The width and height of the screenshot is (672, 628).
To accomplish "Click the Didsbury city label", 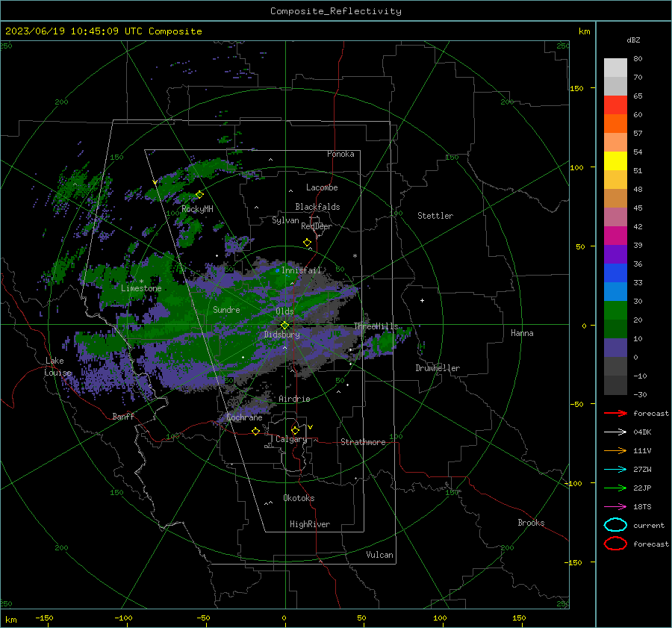I will click(x=282, y=335).
